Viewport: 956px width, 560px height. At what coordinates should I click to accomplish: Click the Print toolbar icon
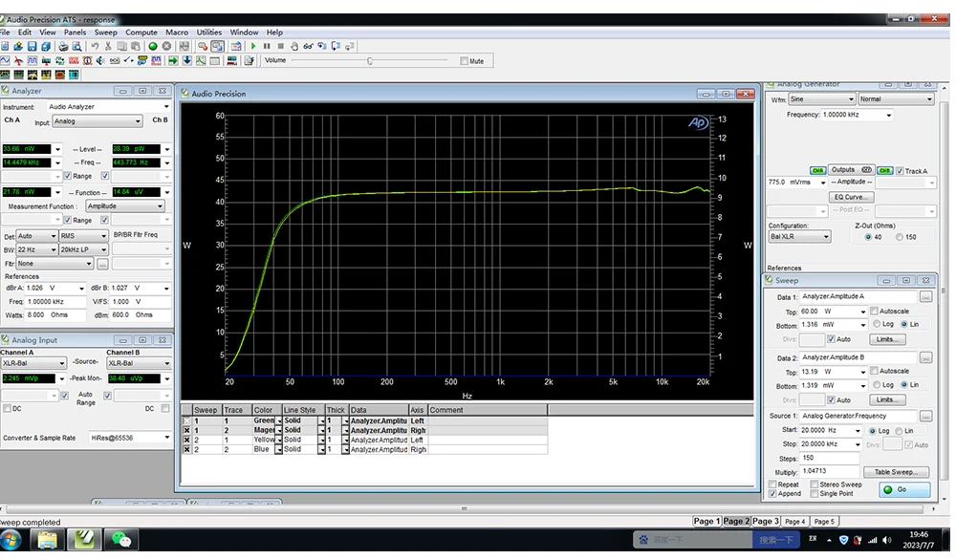(x=63, y=46)
